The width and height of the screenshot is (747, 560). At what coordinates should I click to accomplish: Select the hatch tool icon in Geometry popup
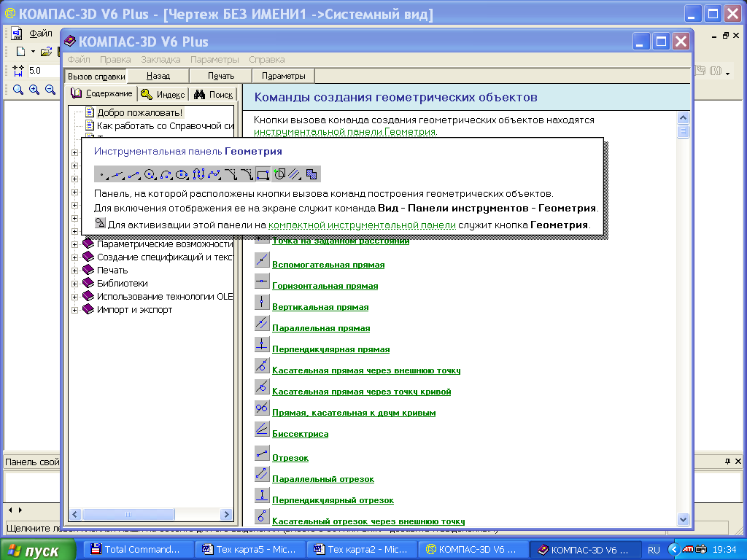pyautogui.click(x=311, y=174)
